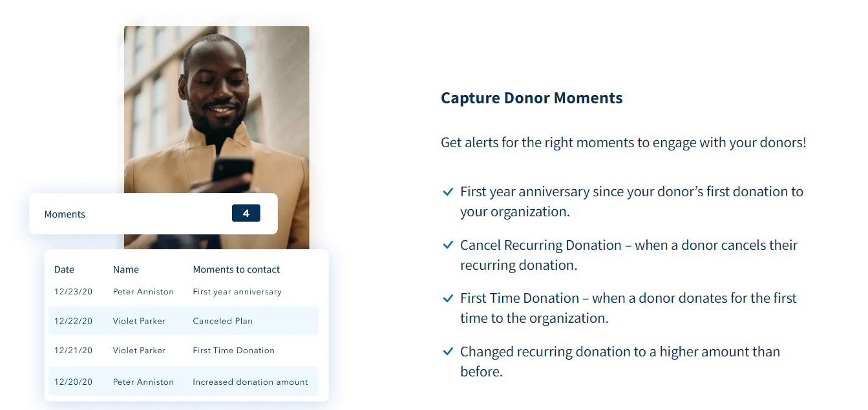Viewport: 868px width, 410px height.
Task: Select the Increased donation amount row
Action: 184,382
